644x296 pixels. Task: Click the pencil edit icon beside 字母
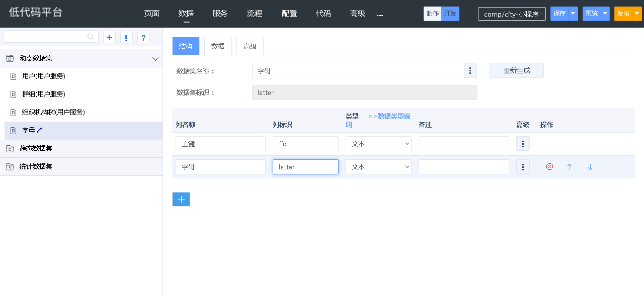(40, 130)
